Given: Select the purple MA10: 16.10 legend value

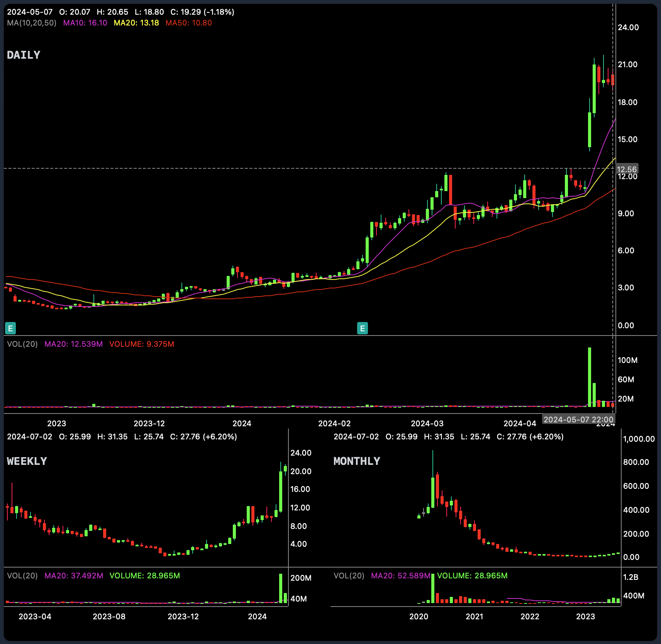Looking at the screenshot, I should tap(85, 23).
